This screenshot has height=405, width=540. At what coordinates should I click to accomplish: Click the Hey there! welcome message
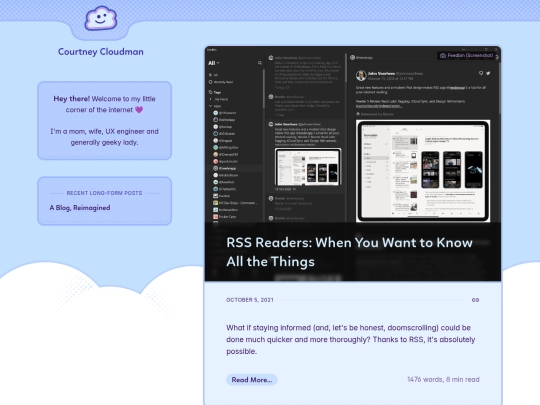click(x=104, y=104)
